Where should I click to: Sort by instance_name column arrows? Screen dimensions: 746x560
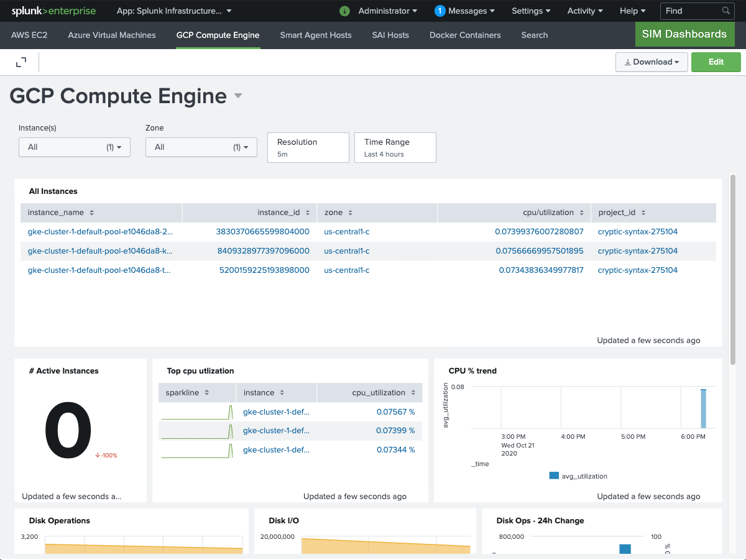coord(91,213)
